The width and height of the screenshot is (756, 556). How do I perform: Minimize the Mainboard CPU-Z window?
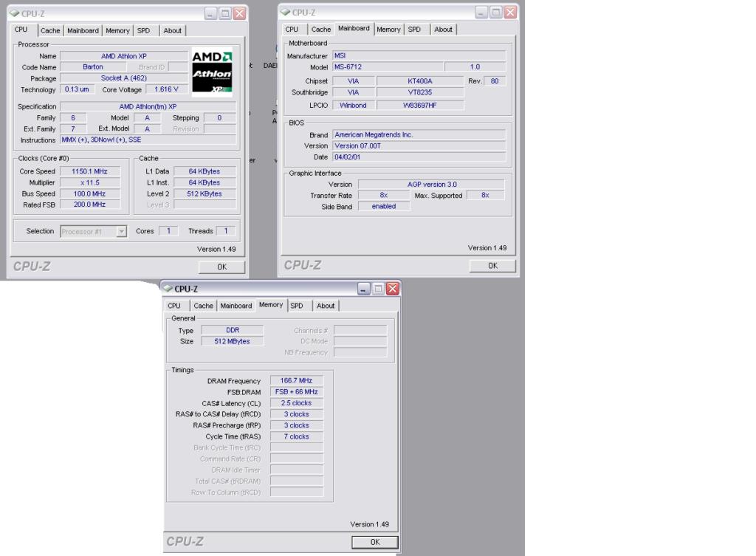tap(481, 12)
